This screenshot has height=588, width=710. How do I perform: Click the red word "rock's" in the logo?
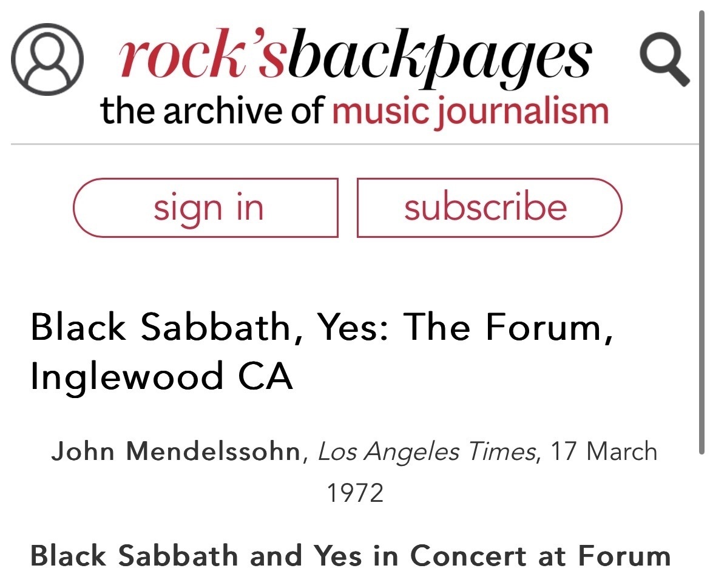point(201,59)
